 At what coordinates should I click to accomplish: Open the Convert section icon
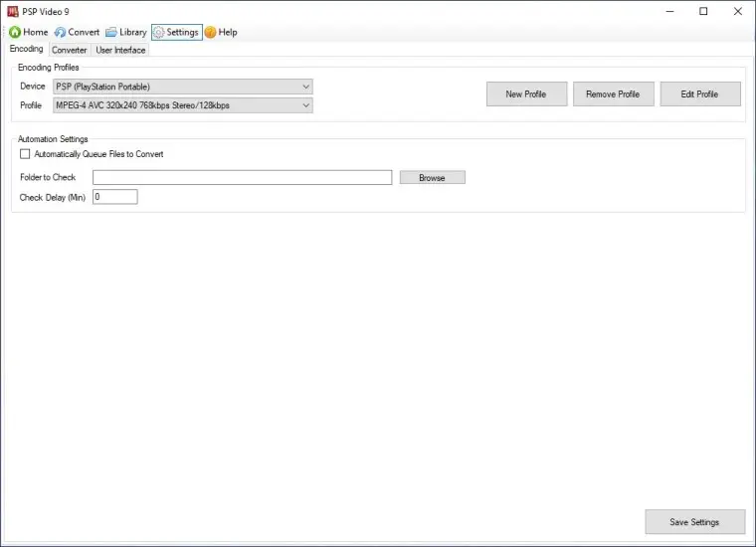pyautogui.click(x=60, y=32)
